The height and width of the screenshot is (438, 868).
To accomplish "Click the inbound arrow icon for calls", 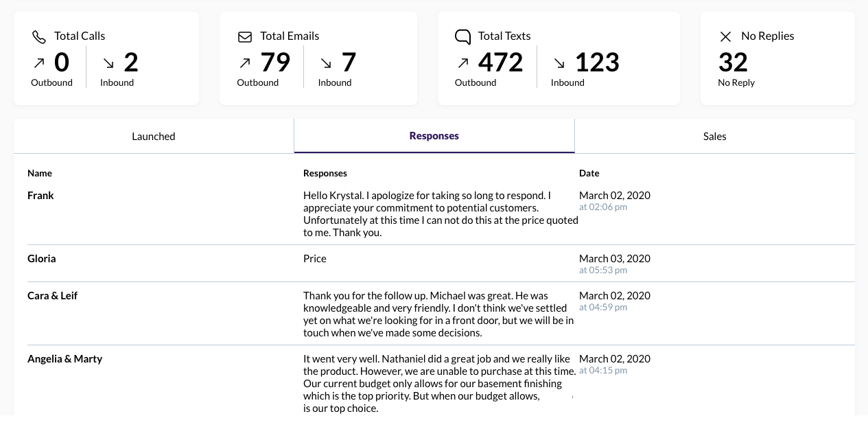I will tap(108, 63).
